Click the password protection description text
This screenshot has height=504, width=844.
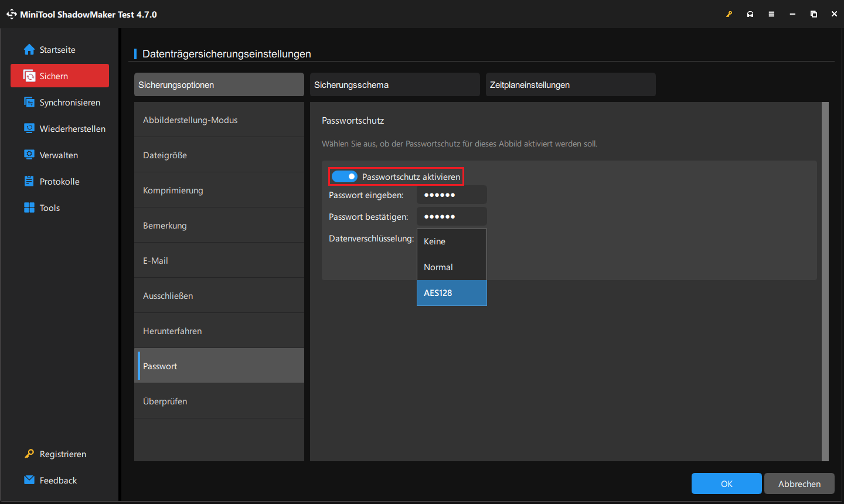(x=460, y=144)
